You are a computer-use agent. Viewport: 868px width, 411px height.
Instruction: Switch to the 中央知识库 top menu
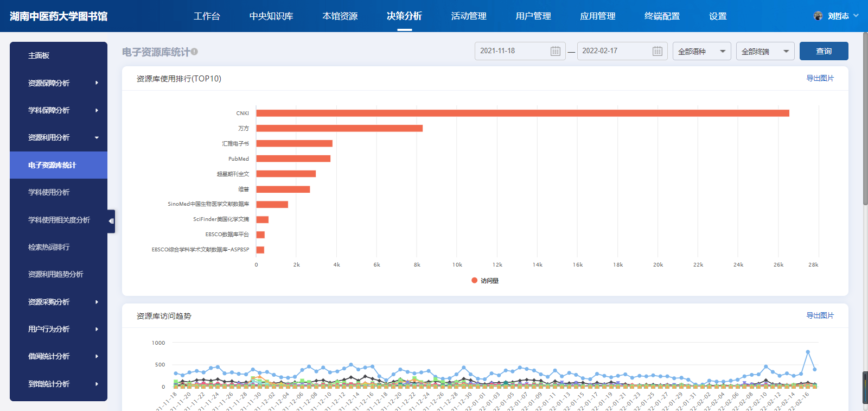[x=271, y=16]
